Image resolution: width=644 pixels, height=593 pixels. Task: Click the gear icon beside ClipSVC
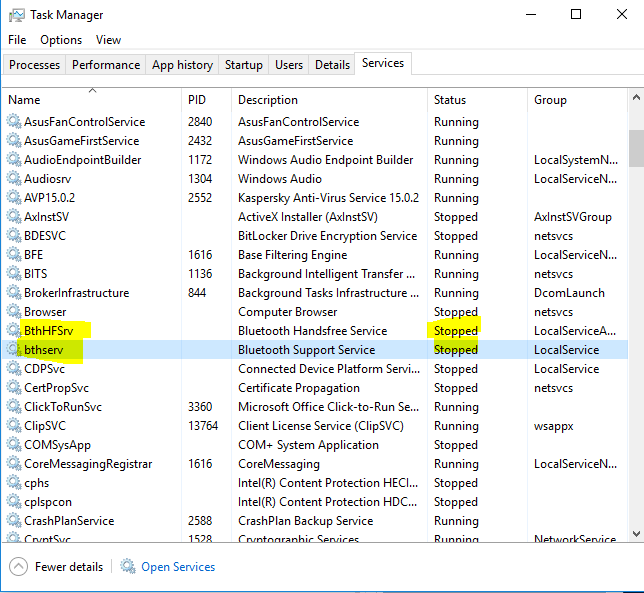[x=14, y=425]
